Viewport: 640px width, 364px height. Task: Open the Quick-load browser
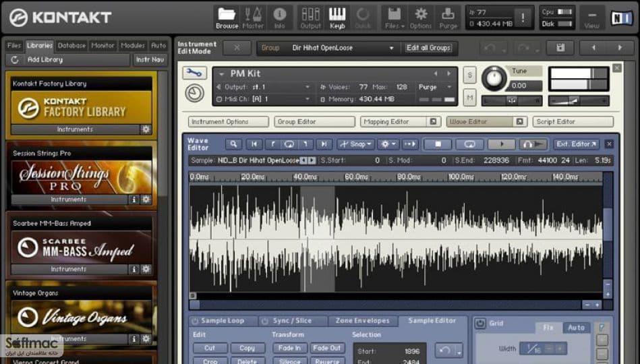pyautogui.click(x=363, y=18)
